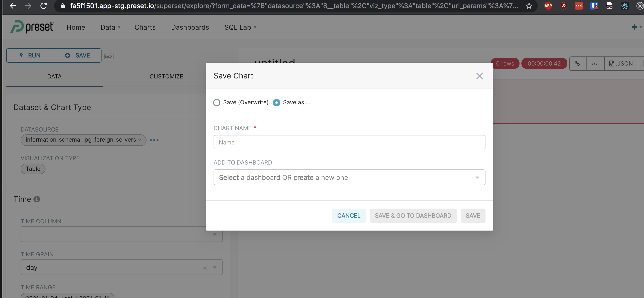Viewport: 644px width, 298px height.
Task: Open the SQL Lab menu
Action: [x=240, y=27]
